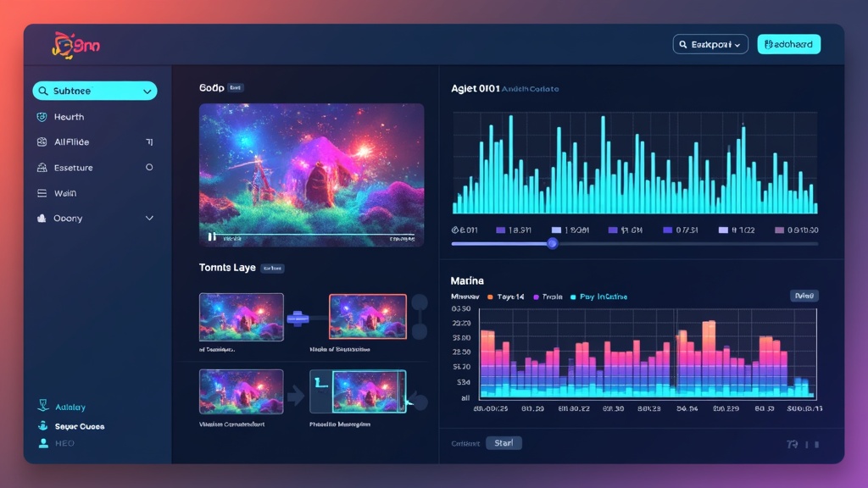The image size is (868, 488).
Task: Click the Sayer Cuoes user icon
Action: tap(44, 425)
